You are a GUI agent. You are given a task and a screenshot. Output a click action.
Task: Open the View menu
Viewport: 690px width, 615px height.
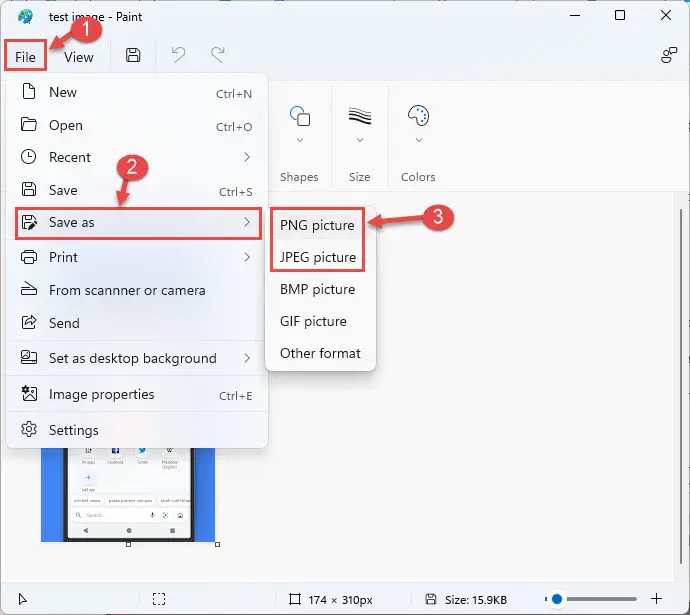click(79, 57)
